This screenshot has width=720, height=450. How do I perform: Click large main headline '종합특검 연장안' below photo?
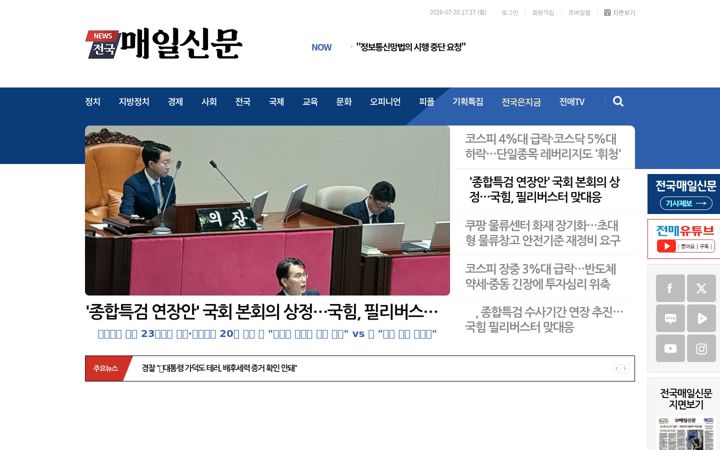(x=262, y=312)
